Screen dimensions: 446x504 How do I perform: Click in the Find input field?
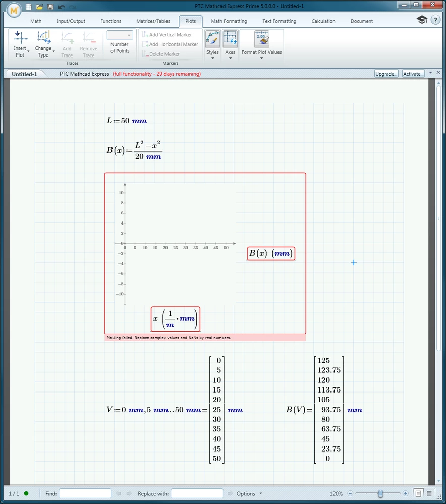(x=85, y=493)
